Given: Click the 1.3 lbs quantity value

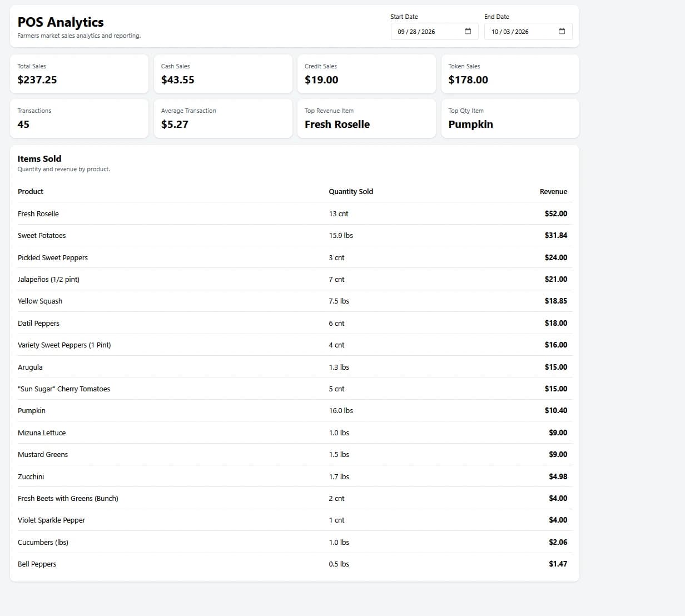Looking at the screenshot, I should tap(339, 367).
